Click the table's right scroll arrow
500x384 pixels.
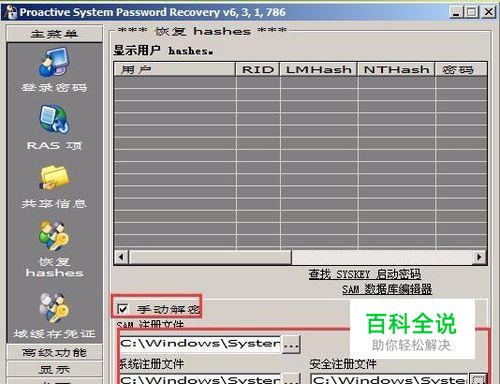pyautogui.click(x=479, y=257)
